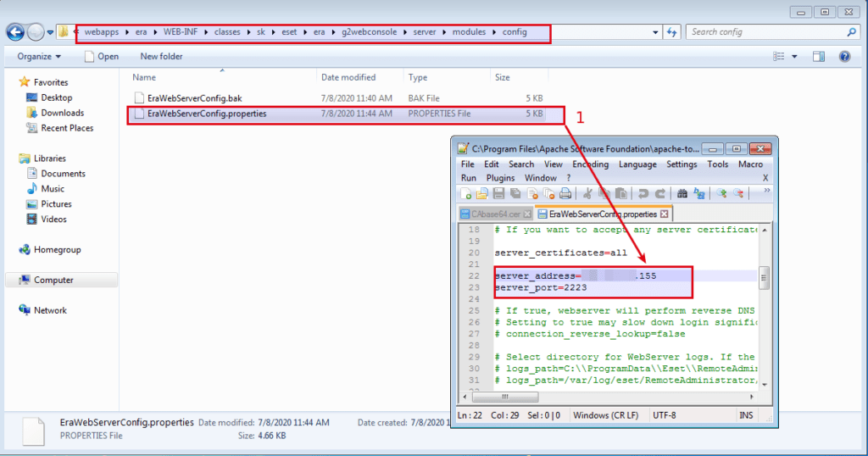Show more toolbar icons chevron in Notepad++
This screenshot has height=456, width=868.
pyautogui.click(x=766, y=191)
